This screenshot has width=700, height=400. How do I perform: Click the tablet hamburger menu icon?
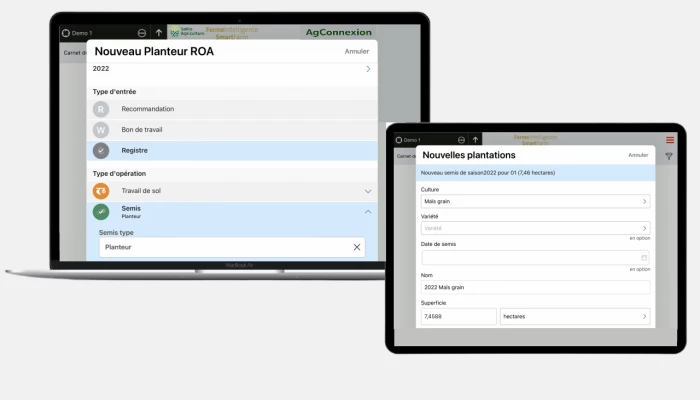670,140
